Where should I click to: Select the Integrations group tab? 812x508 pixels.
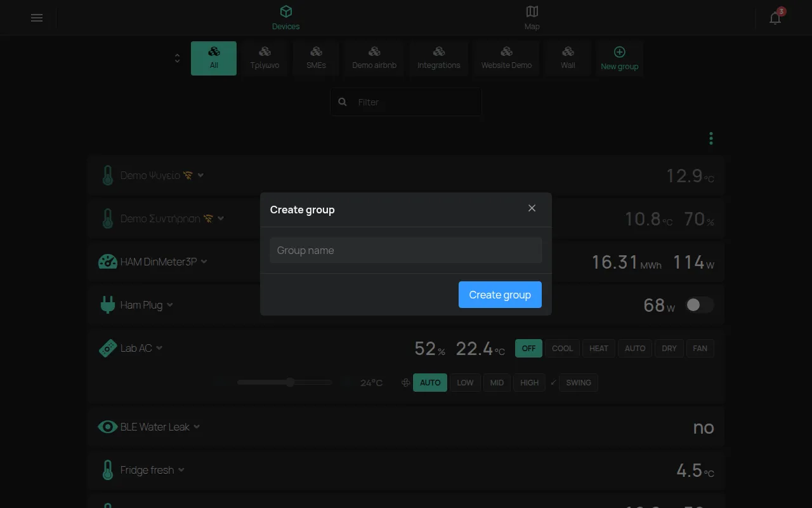438,58
